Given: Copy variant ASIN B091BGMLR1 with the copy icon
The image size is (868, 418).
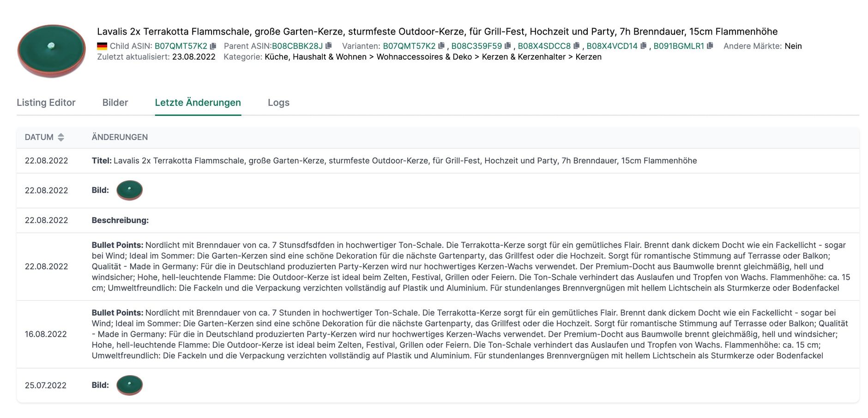Looking at the screenshot, I should (710, 46).
